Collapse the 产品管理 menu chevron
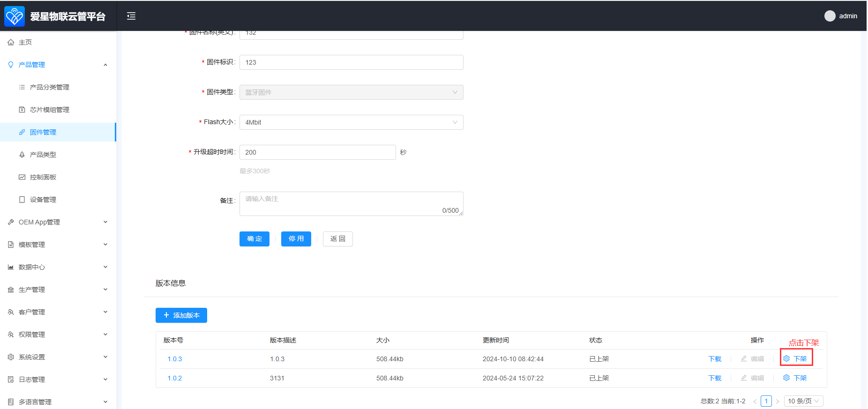The image size is (868, 409). point(105,65)
